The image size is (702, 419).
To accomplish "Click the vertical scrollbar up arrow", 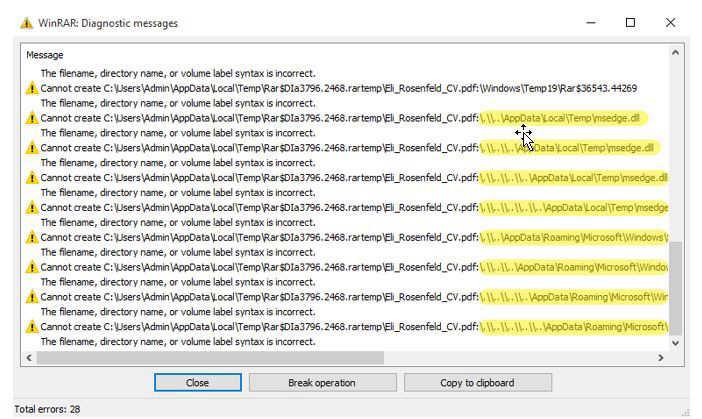I will point(676,53).
